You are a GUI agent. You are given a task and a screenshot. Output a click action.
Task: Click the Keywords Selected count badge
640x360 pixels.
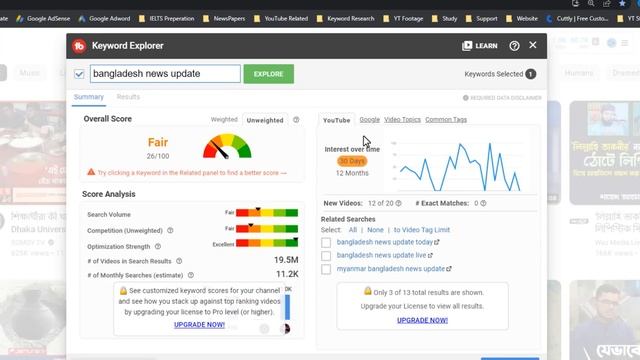[x=530, y=74]
